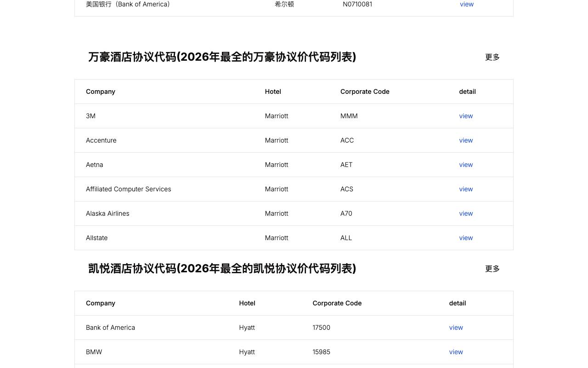
Task: Open view link for Bank of America Hyatt row
Action: pos(456,328)
